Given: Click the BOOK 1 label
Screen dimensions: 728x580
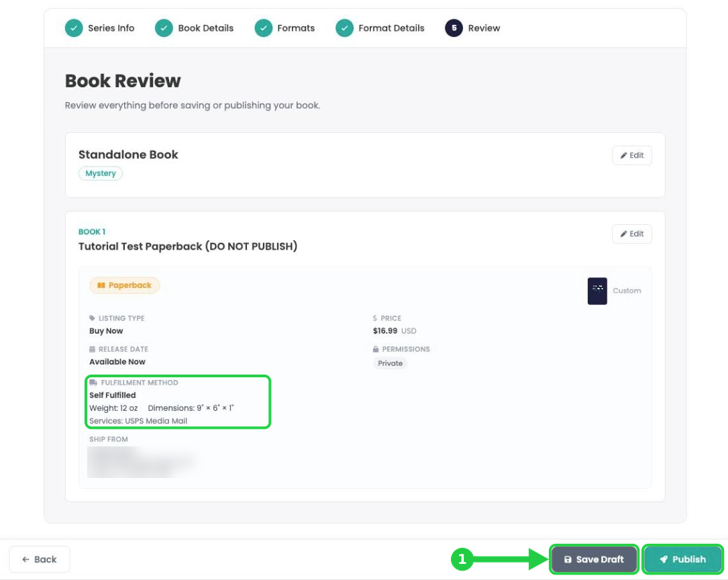Looking at the screenshot, I should pos(92,232).
